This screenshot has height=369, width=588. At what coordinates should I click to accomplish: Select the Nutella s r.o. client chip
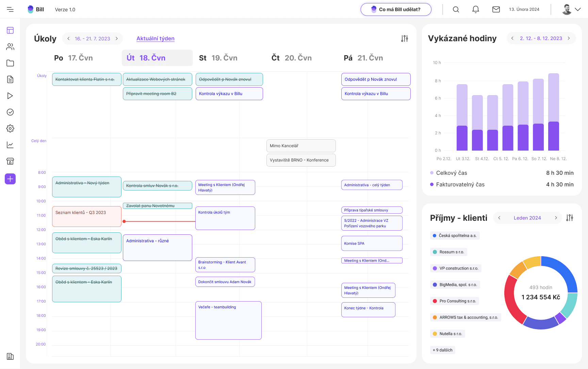pos(447,334)
